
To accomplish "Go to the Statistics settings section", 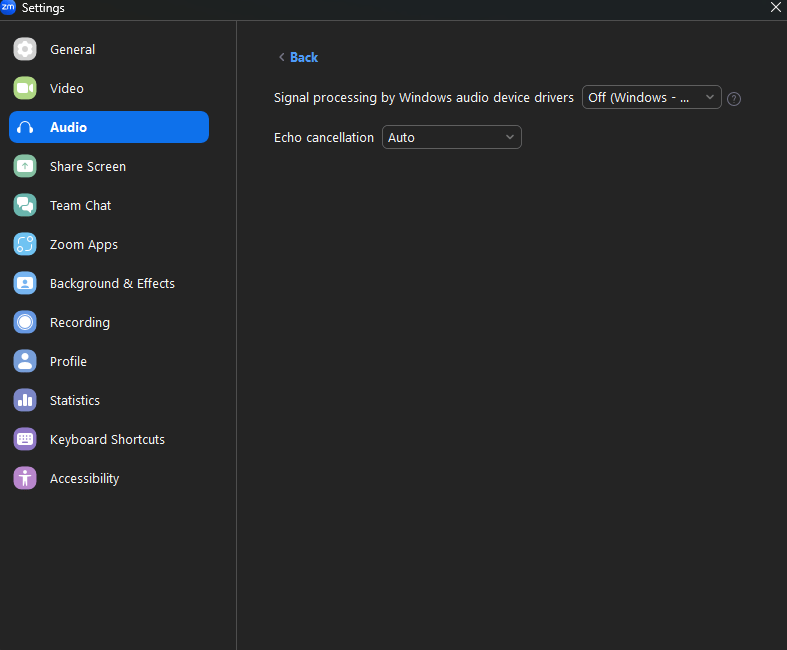I will (75, 400).
